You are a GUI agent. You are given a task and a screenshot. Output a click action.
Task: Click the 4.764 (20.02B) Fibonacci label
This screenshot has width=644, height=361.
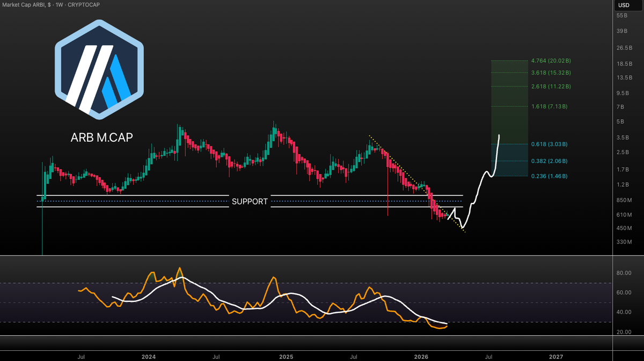click(551, 61)
